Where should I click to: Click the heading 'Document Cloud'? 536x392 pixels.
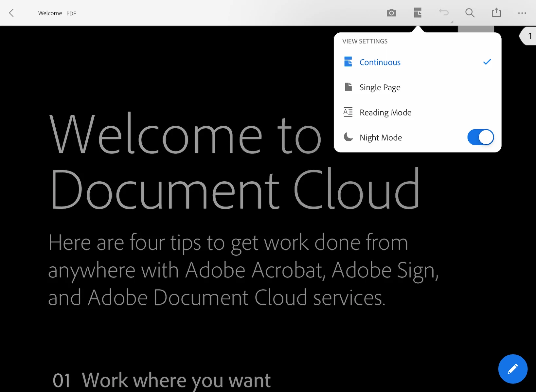coord(235,189)
